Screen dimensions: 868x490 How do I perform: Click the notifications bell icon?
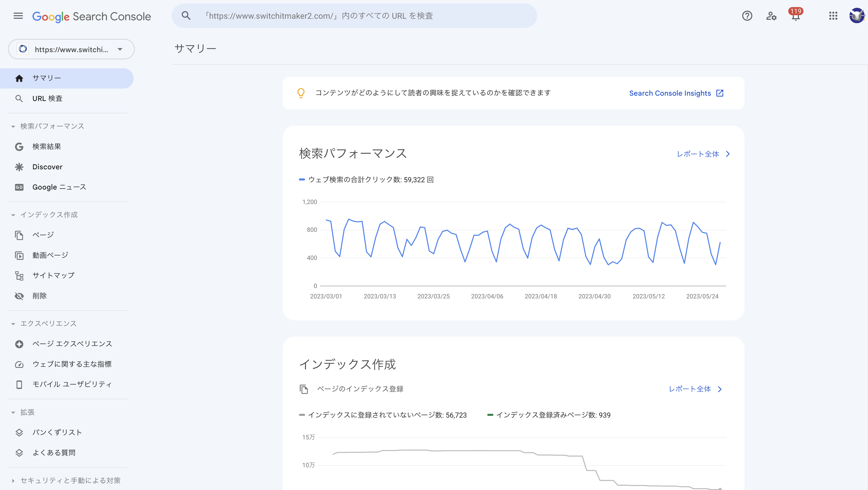click(796, 16)
